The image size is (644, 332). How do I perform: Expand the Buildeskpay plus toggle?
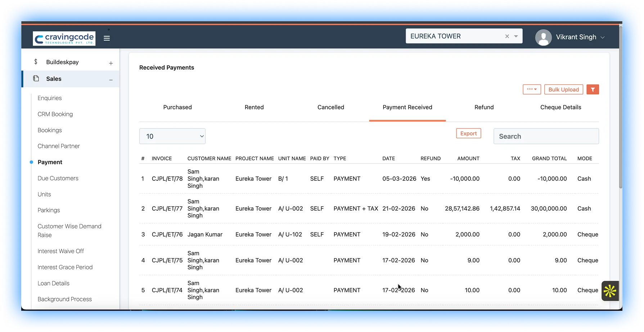(111, 63)
